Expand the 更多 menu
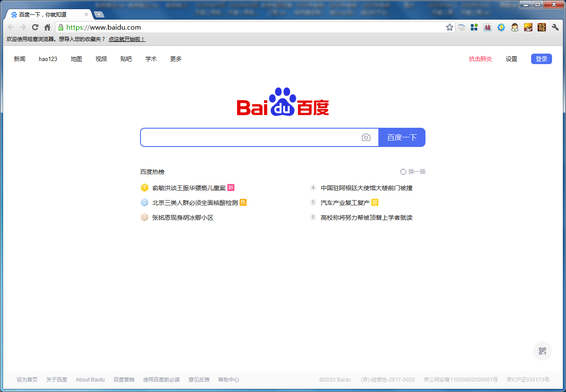566x392 pixels. click(x=176, y=59)
